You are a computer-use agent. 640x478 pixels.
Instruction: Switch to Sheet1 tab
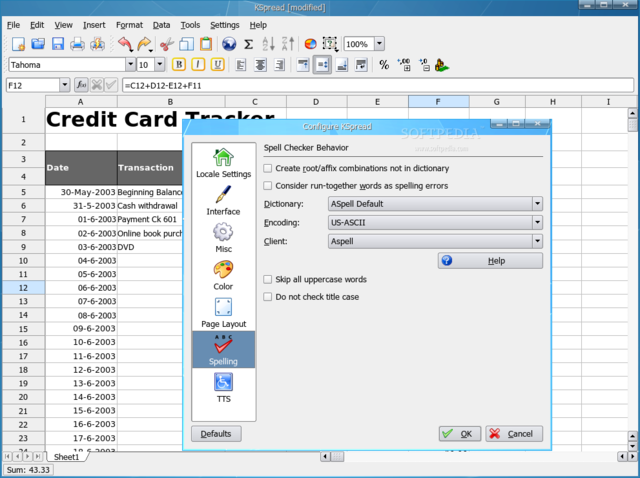coord(66,456)
